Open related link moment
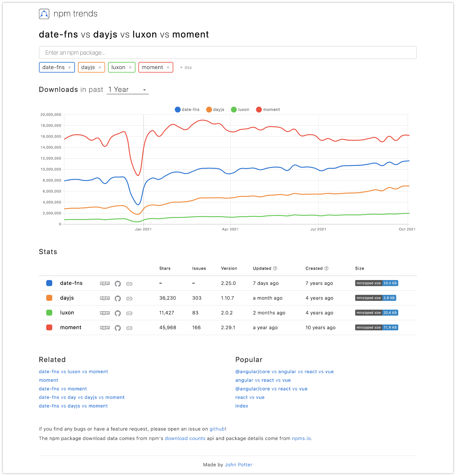The image size is (456, 476). pos(49,380)
